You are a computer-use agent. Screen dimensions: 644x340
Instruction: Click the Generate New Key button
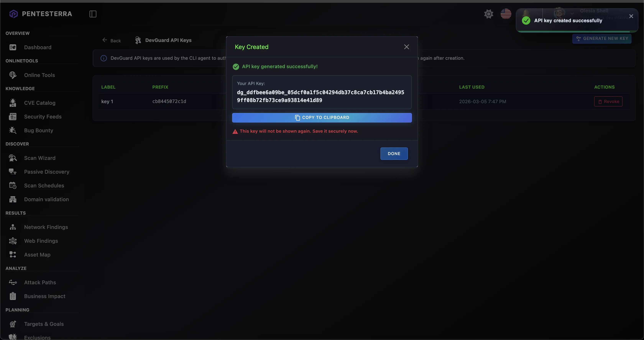(602, 38)
